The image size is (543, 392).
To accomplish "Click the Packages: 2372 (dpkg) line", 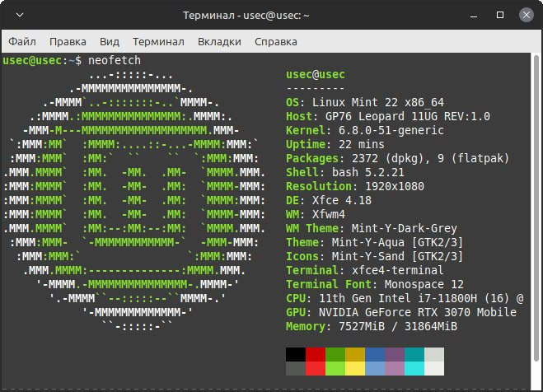I will pos(397,158).
